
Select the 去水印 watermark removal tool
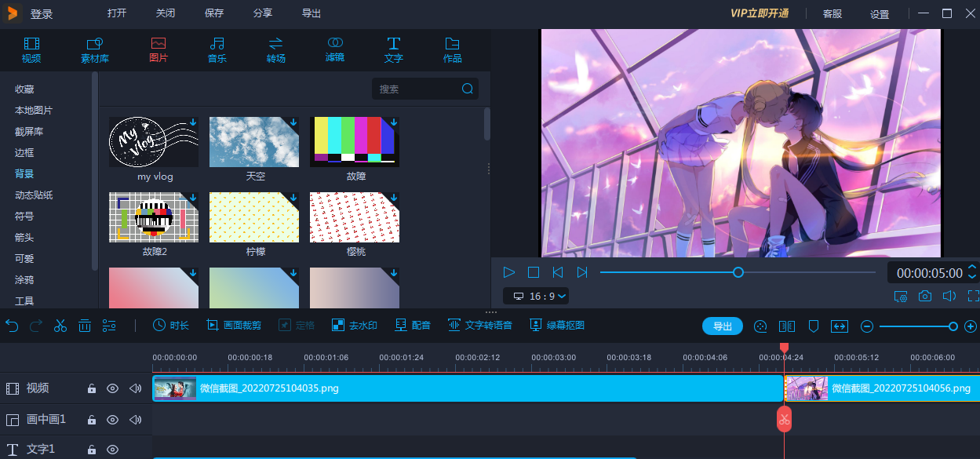point(355,325)
